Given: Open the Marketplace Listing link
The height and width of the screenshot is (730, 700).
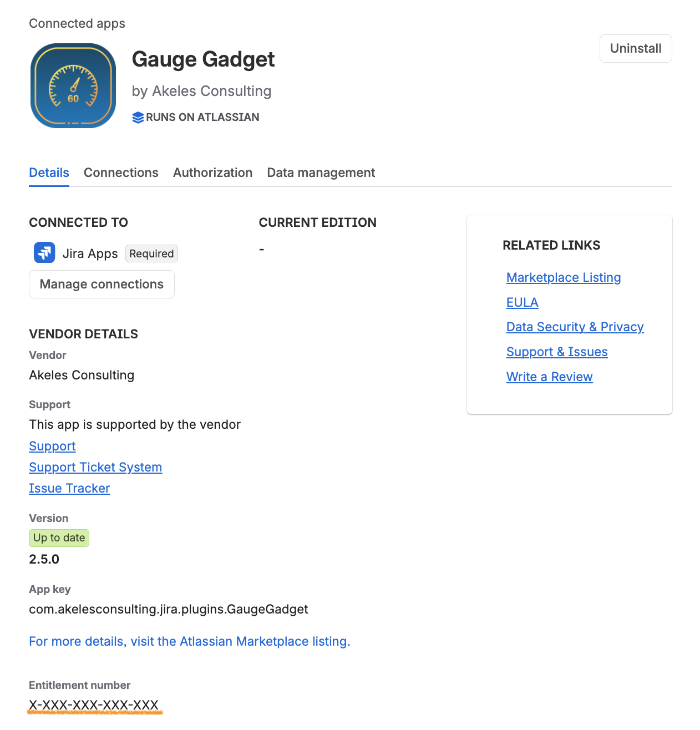Looking at the screenshot, I should tap(564, 277).
